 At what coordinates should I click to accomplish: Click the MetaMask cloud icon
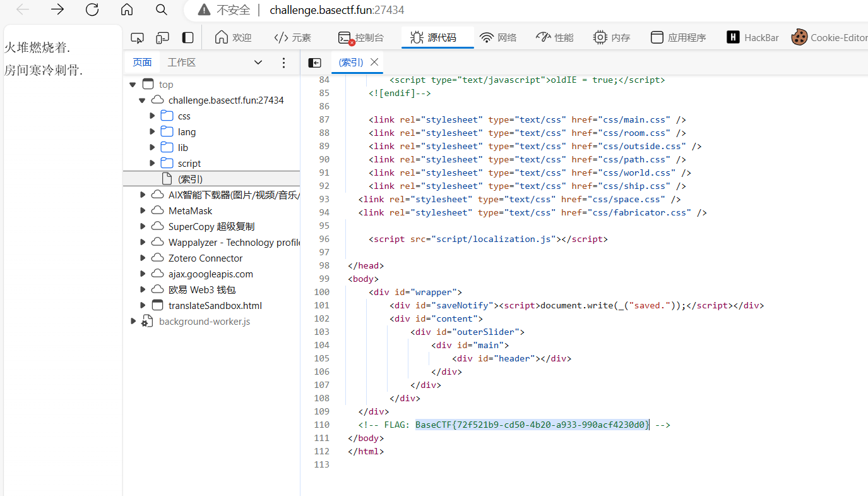click(157, 210)
